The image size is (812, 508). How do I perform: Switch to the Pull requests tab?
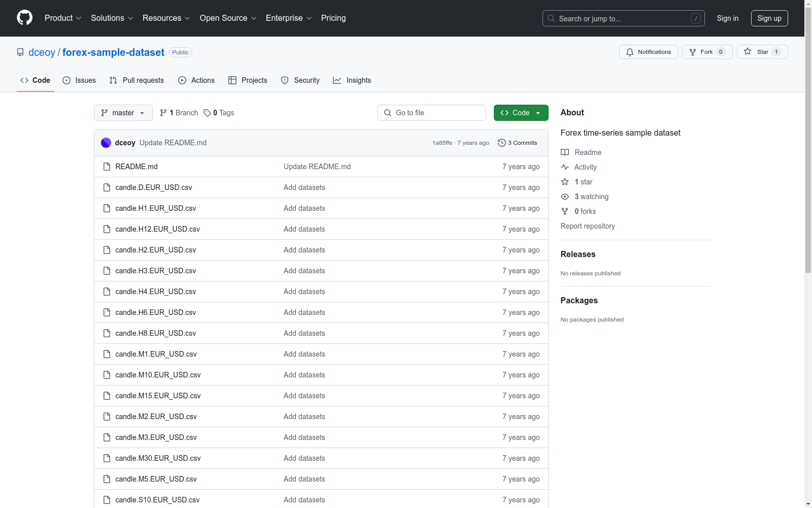[x=137, y=80]
